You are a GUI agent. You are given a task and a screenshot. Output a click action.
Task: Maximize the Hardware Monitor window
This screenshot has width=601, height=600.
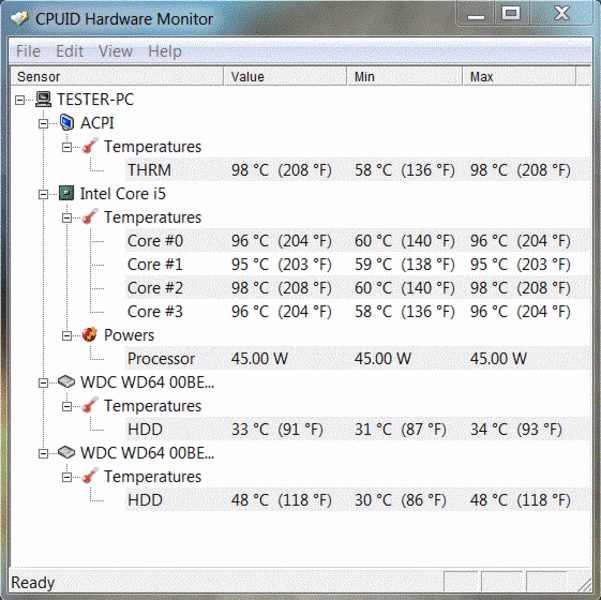pyautogui.click(x=511, y=14)
